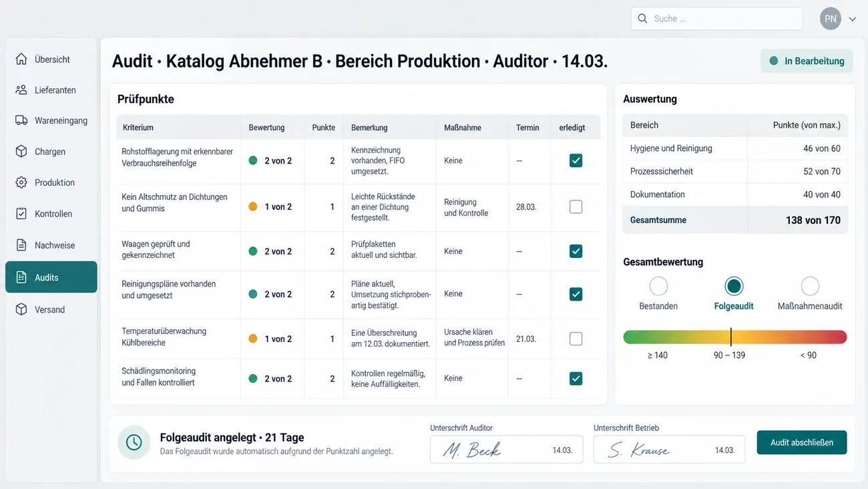This screenshot has height=489, width=868.
Task: Click the Punkte column header
Action: pos(324,128)
